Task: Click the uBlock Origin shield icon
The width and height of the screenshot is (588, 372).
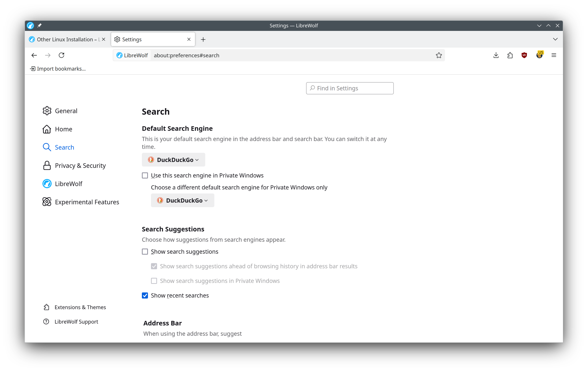Action: click(x=524, y=55)
